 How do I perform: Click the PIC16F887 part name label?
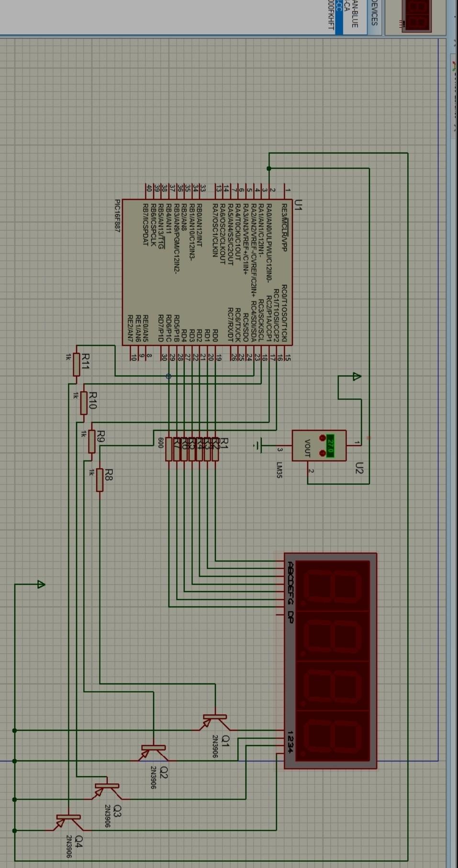click(118, 216)
